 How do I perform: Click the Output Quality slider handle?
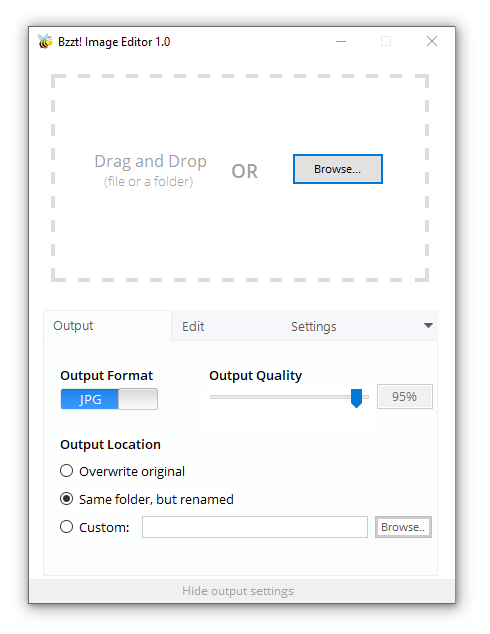click(x=356, y=398)
